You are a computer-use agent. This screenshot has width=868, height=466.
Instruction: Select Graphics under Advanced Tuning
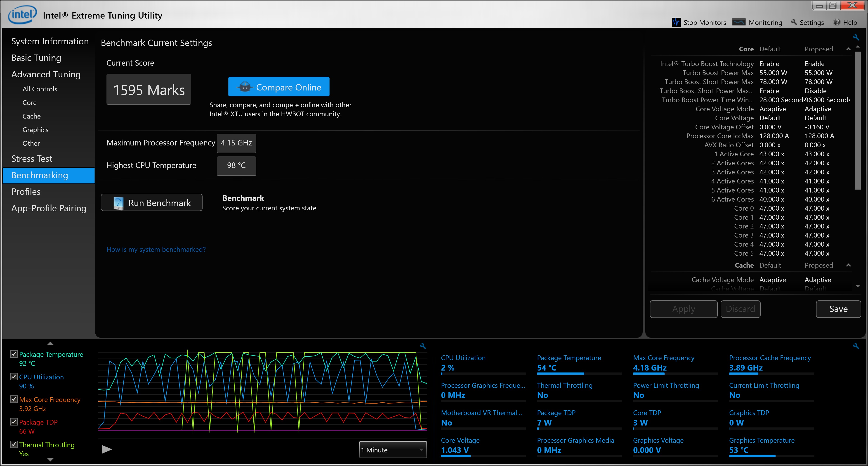point(35,129)
